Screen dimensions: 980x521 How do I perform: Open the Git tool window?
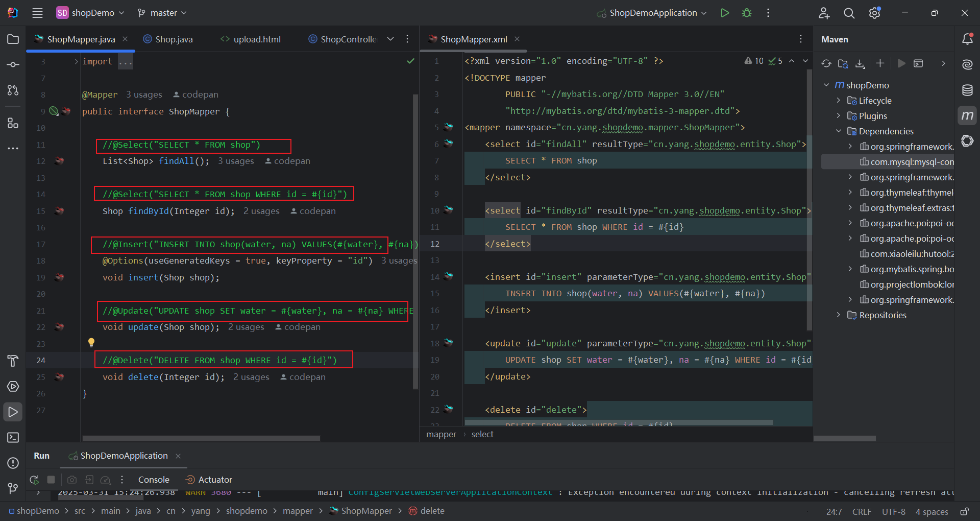13,489
